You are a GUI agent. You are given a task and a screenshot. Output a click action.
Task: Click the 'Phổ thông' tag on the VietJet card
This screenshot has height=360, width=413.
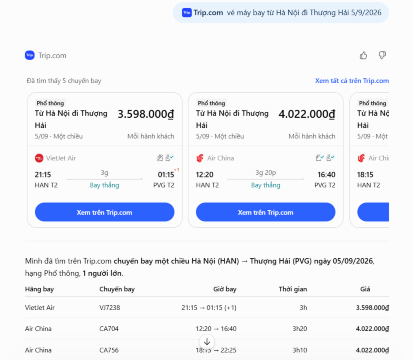pos(50,103)
